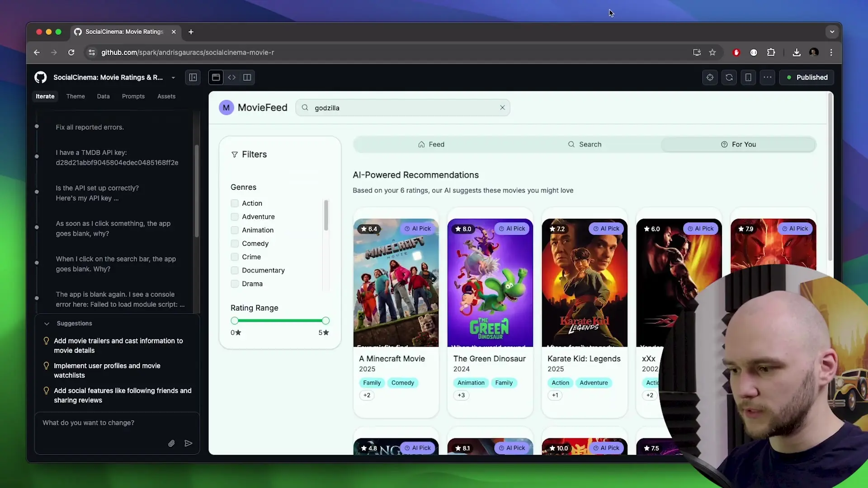Screen dimensions: 868x488
Task: Activate the element target selector icon
Action: pos(710,77)
